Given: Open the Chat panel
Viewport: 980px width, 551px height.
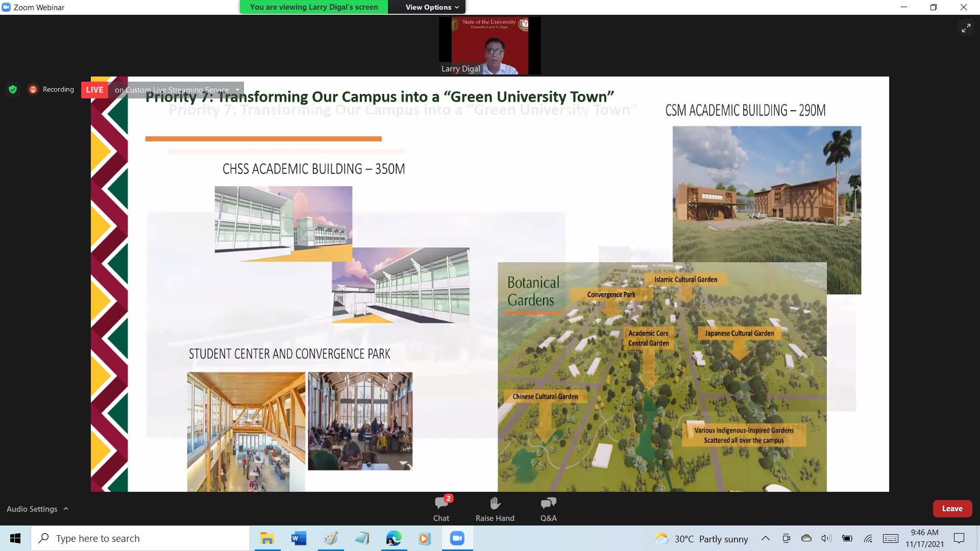Looking at the screenshot, I should (x=441, y=509).
